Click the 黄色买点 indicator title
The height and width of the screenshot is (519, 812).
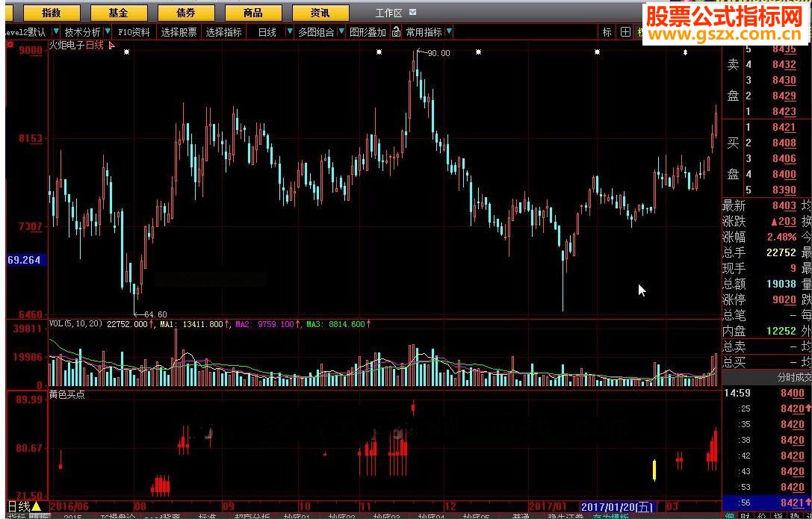click(67, 395)
